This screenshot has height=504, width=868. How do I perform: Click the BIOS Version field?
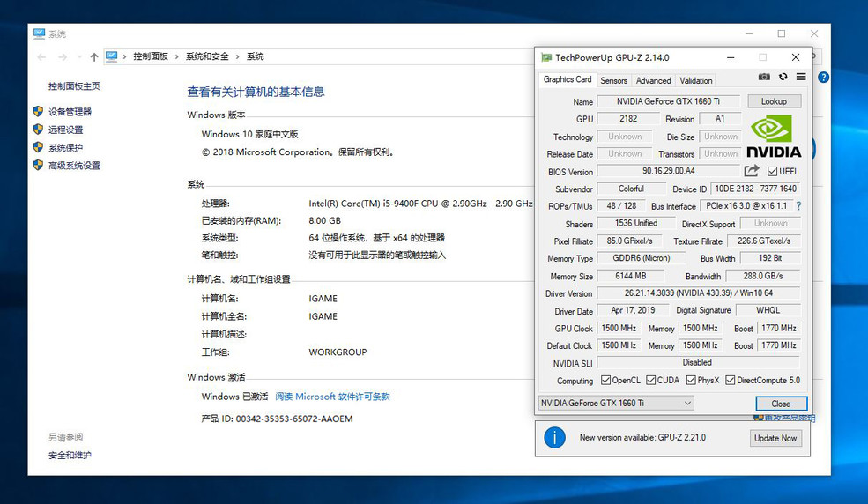click(668, 171)
